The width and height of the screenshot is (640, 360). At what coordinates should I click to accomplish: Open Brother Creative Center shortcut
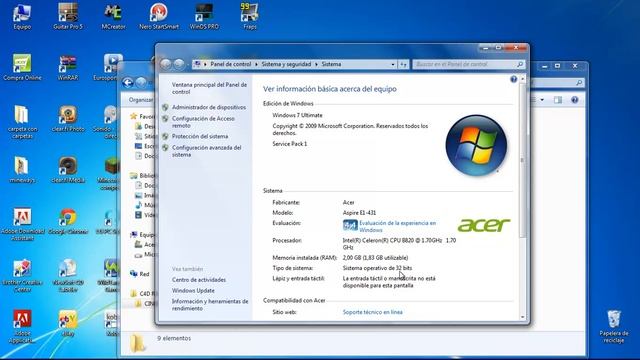(22, 276)
